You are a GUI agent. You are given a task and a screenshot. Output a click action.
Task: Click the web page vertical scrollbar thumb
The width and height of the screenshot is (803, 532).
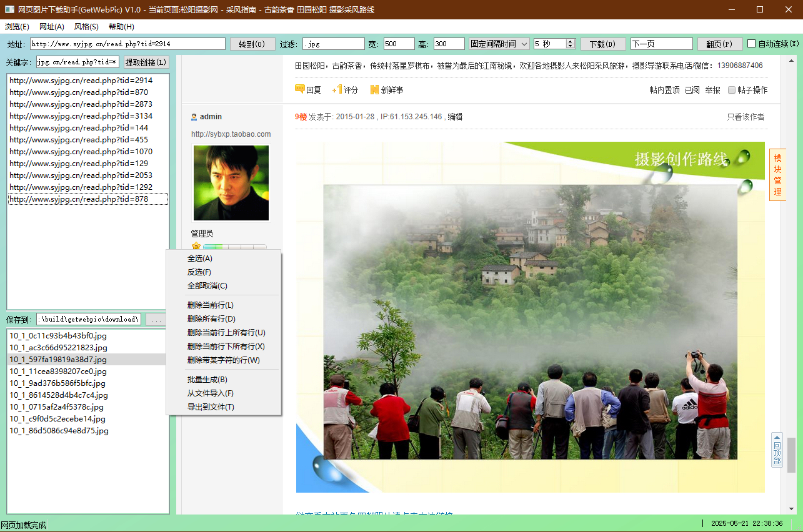click(791, 455)
